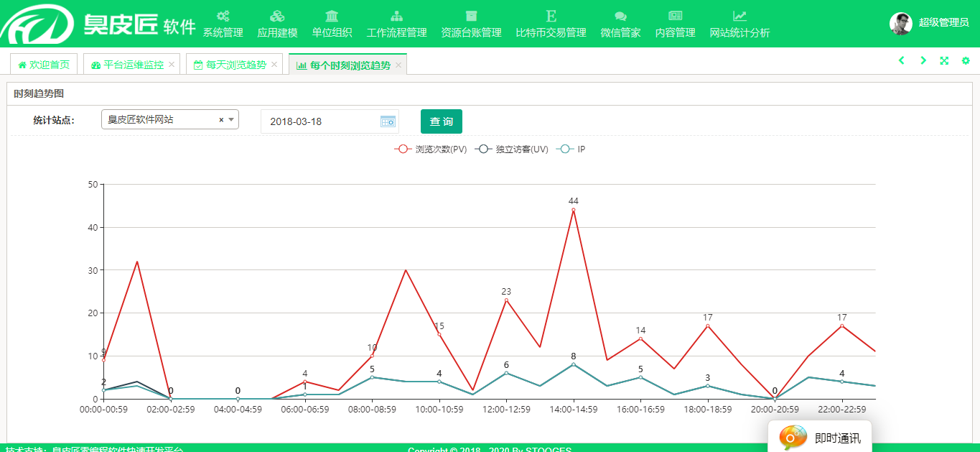Click the date field showing 2018-03-18
Image resolution: width=980 pixels, height=452 pixels.
tap(319, 121)
